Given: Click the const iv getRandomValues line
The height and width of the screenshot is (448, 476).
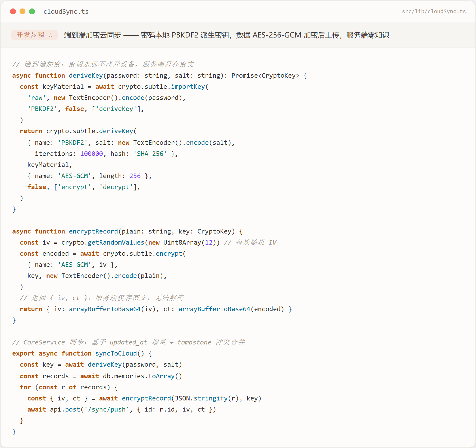Looking at the screenshot, I should tap(120, 242).
